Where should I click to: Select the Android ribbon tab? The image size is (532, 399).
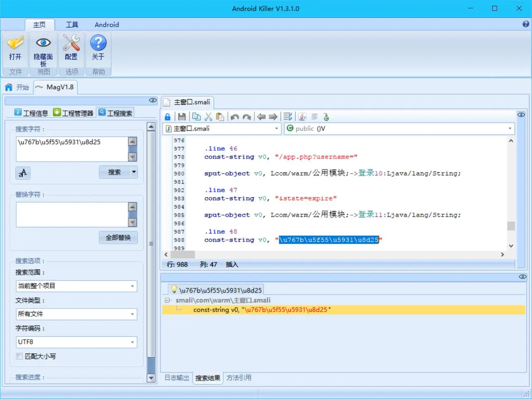pyautogui.click(x=107, y=24)
